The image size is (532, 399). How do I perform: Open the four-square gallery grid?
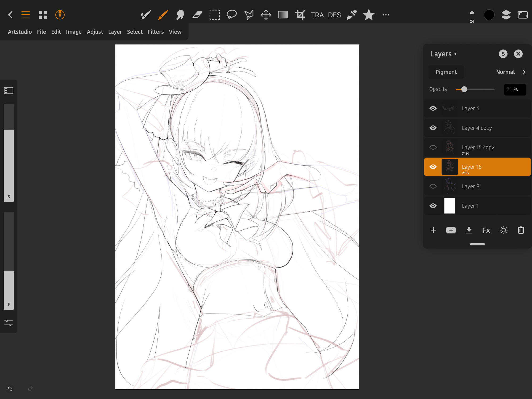click(43, 15)
